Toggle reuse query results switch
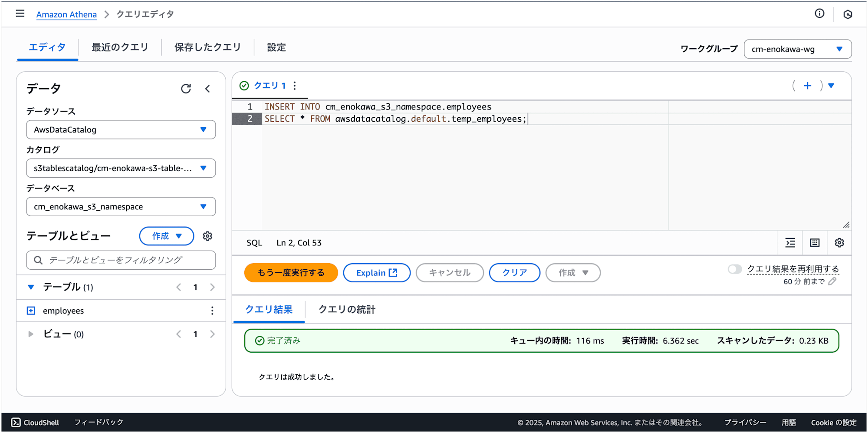Screen dimensions: 868x433 (735, 269)
